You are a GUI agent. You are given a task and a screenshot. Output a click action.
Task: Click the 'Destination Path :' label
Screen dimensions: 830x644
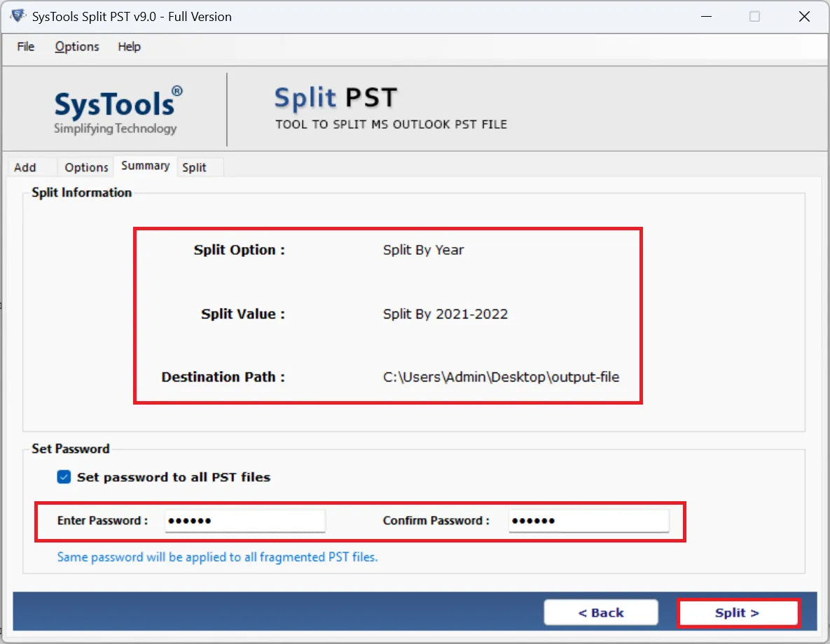223,377
